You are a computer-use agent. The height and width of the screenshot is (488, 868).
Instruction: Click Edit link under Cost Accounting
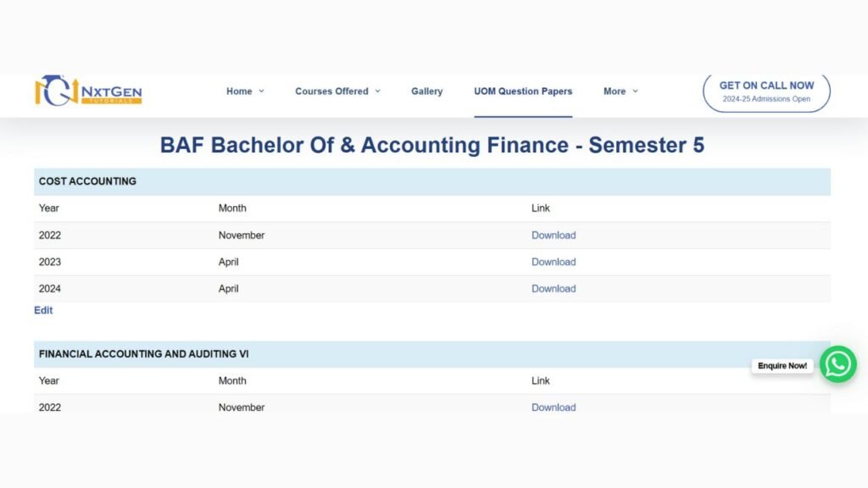[x=43, y=311]
